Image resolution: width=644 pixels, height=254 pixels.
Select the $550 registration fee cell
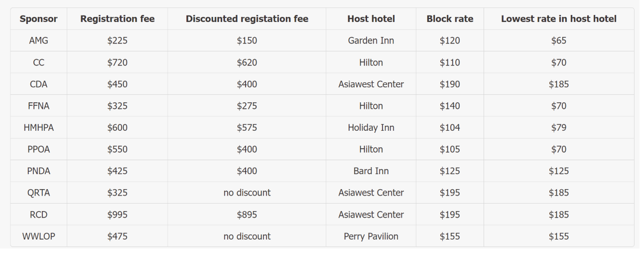click(118, 149)
